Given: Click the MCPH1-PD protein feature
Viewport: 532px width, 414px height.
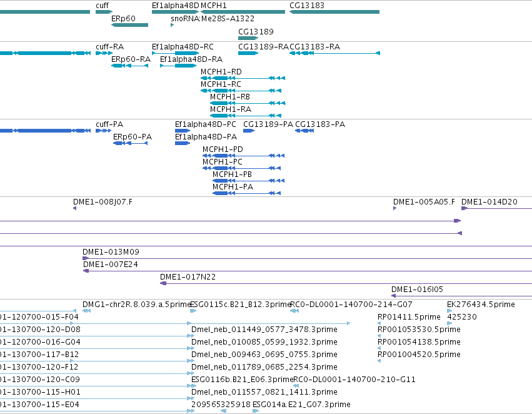Looking at the screenshot, I should point(243,156).
